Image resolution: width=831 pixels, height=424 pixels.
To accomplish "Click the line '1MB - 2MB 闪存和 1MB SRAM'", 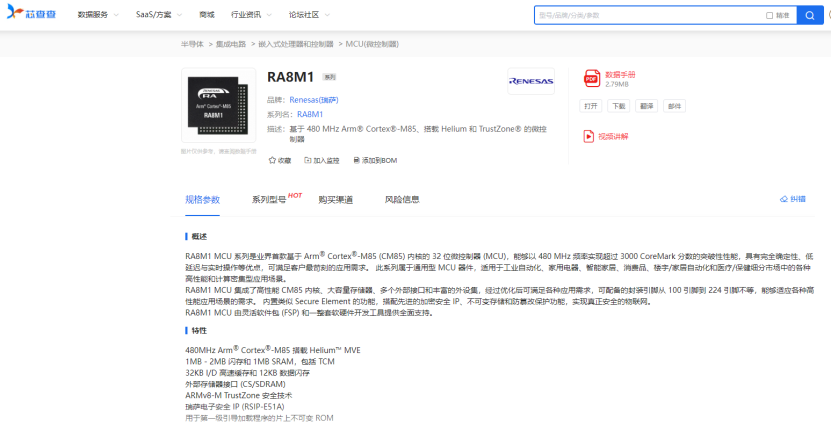I will pyautogui.click(x=260, y=361).
